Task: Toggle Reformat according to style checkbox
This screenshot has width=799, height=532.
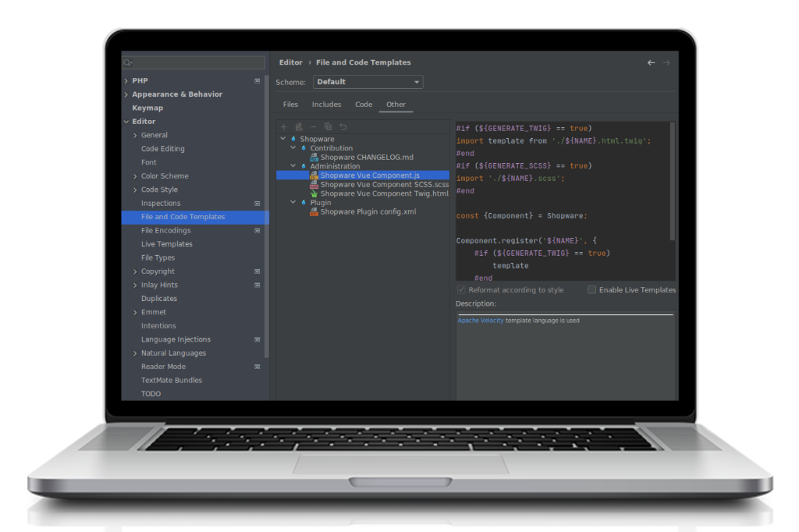Action: pyautogui.click(x=461, y=290)
